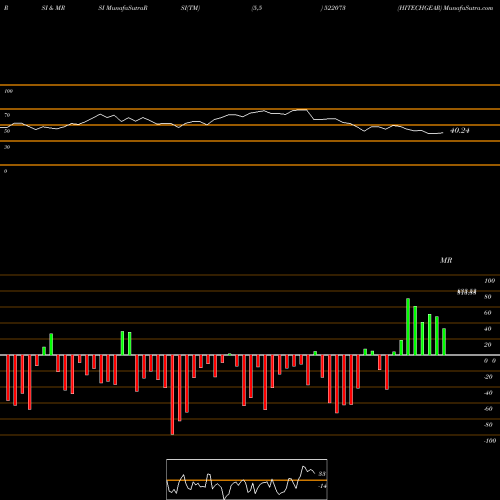The image size is (500, 500).
Task: Click the -20 label on the MR axis
Action: [x=488, y=377]
